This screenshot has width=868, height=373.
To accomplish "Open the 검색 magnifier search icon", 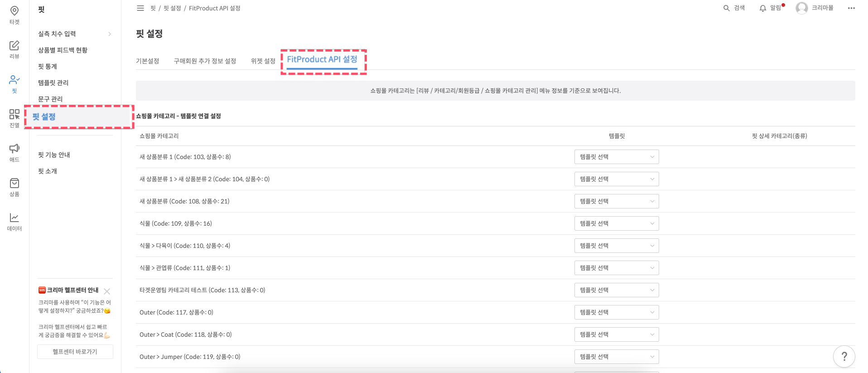I will click(726, 8).
